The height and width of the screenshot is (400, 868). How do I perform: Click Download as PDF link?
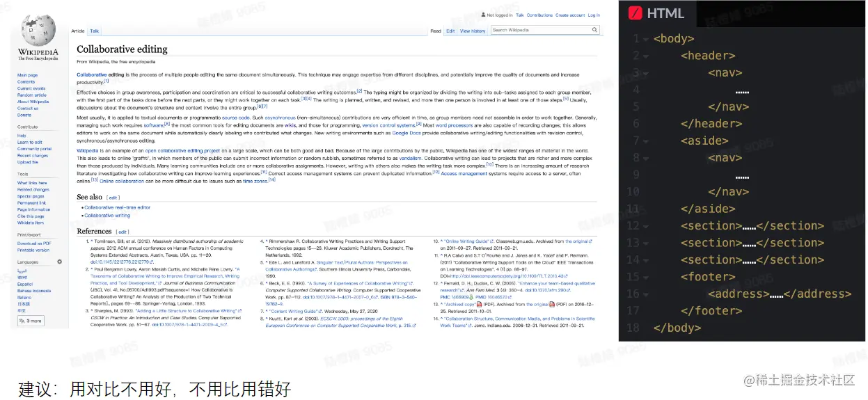pos(34,243)
